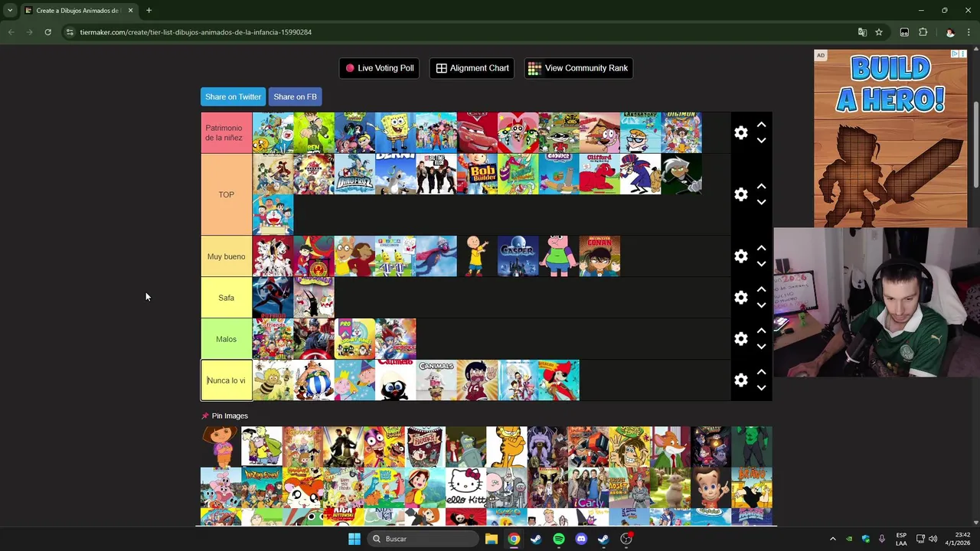Select Clifford red dog image
Image resolution: width=980 pixels, height=551 pixels.
599,174
